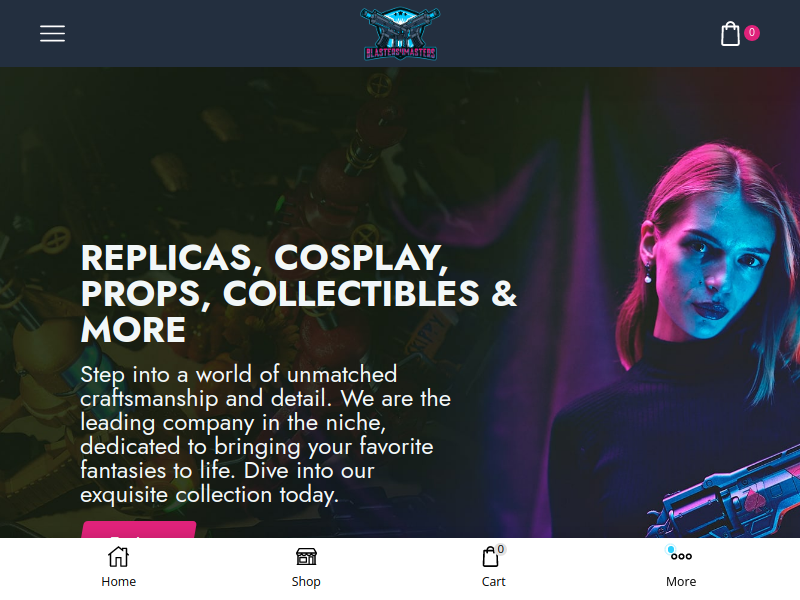Click the partially visible pink hero button
Screen dimensions: 800x600
click(139, 529)
